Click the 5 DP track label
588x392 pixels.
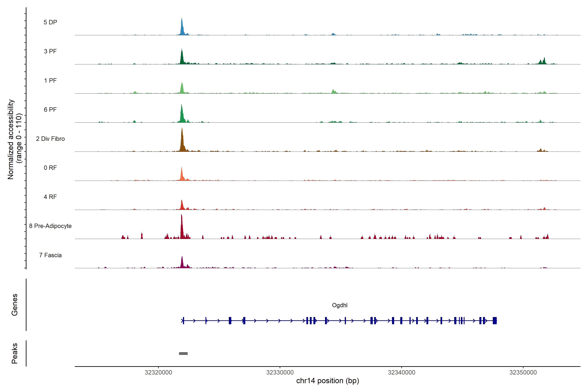point(50,22)
